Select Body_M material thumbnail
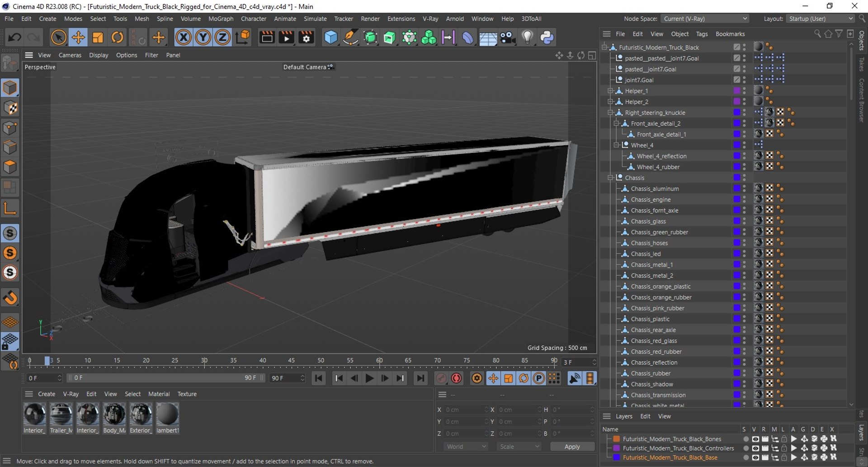Image resolution: width=868 pixels, height=467 pixels. pyautogui.click(x=114, y=419)
